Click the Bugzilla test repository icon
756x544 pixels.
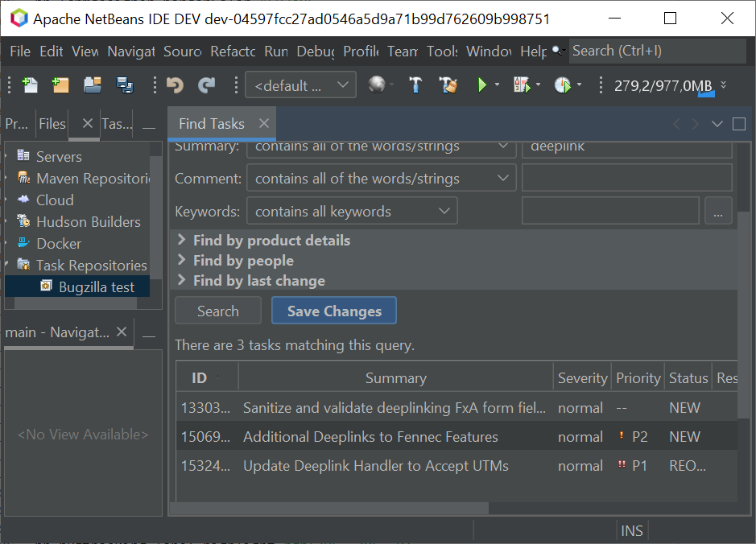point(46,286)
